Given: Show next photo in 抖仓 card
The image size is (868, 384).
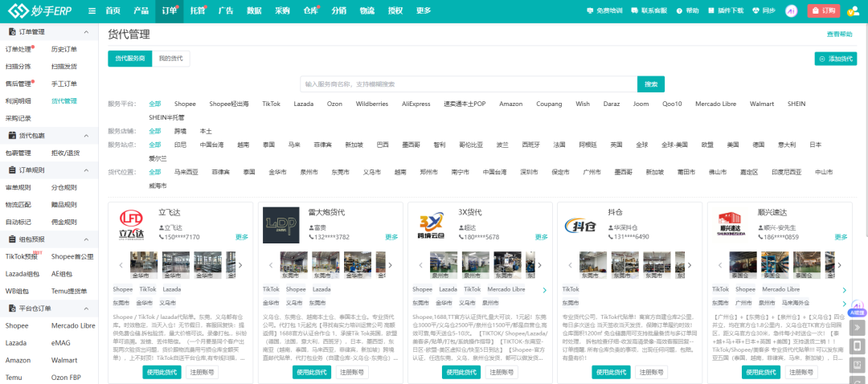Looking at the screenshot, I should coord(690,265).
